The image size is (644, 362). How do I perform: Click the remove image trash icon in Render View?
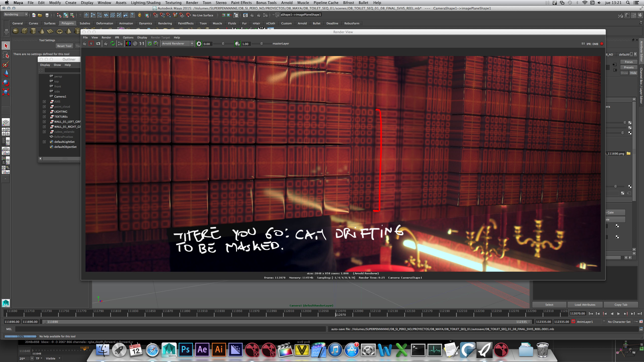point(156,43)
